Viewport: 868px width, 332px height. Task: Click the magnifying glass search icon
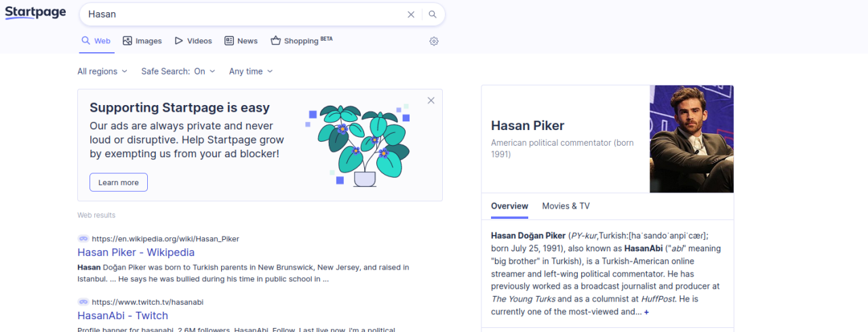tap(433, 14)
